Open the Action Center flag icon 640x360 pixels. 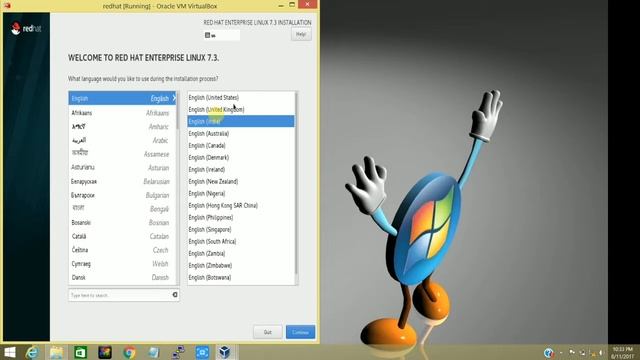pos(572,353)
